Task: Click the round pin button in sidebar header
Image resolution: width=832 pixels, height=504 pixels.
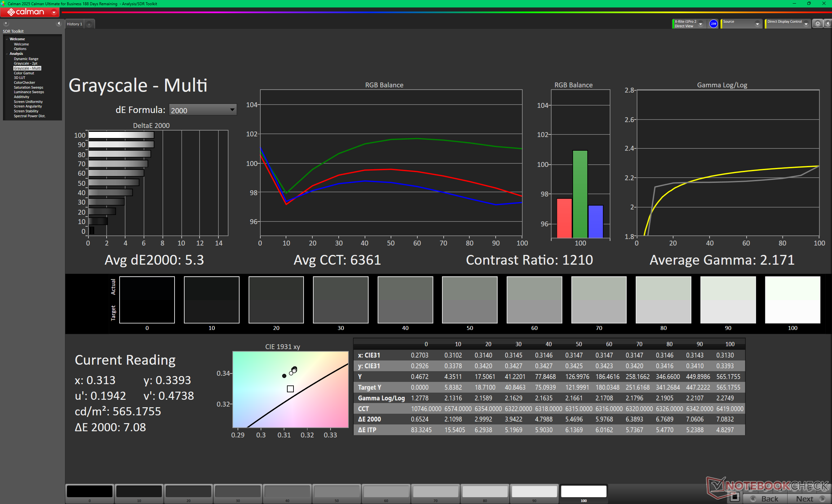Action: [x=6, y=23]
